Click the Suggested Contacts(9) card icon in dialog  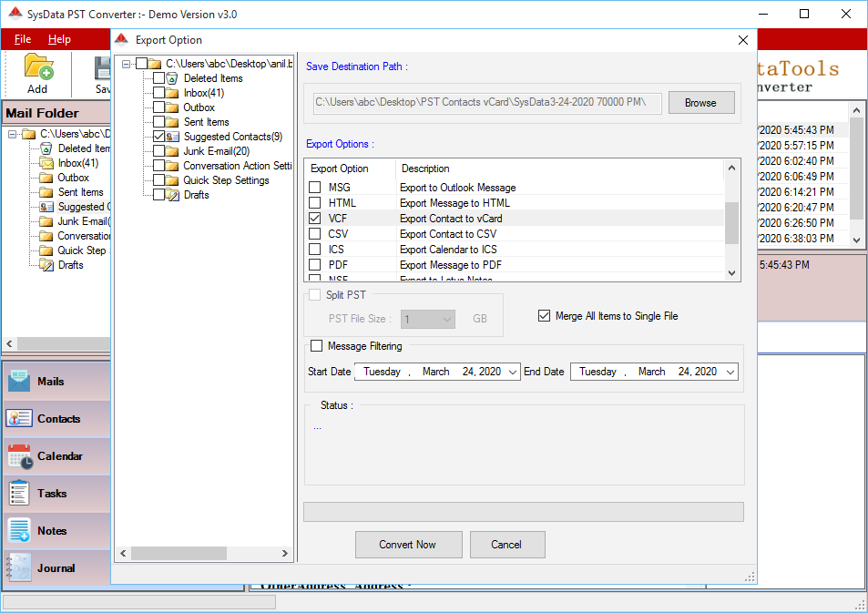pos(172,137)
